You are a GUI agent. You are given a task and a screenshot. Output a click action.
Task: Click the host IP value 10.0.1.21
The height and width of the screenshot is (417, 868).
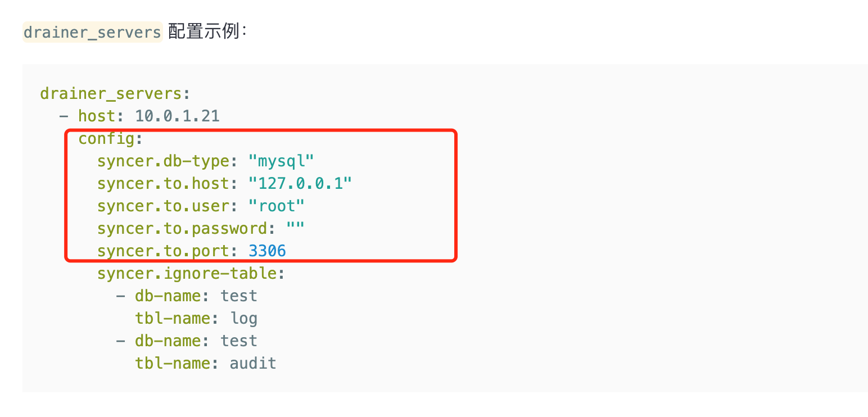[177, 116]
